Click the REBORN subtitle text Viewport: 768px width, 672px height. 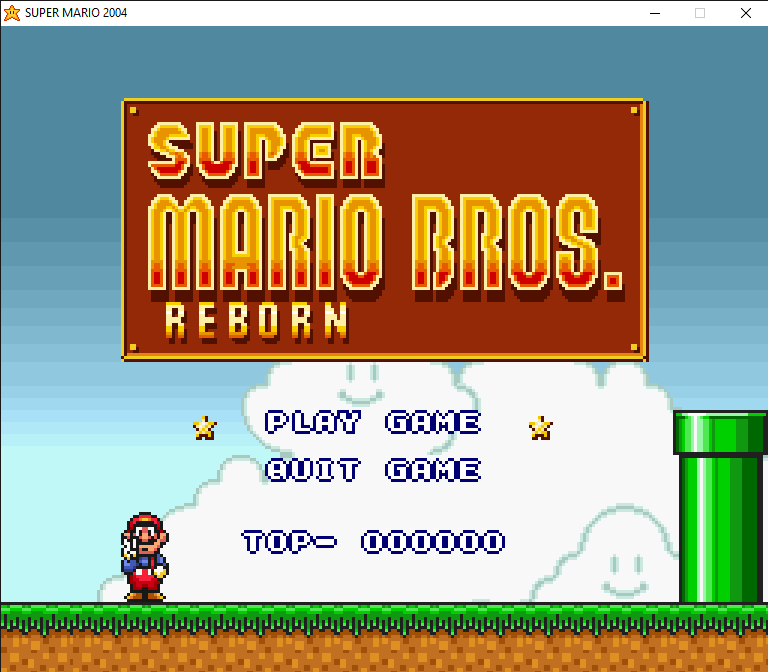pyautogui.click(x=257, y=321)
